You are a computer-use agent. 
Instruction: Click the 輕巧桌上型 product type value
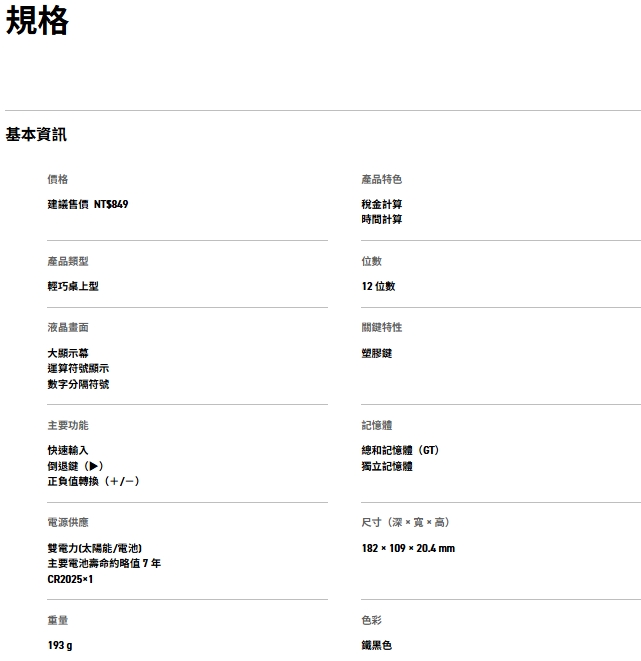coord(73,286)
